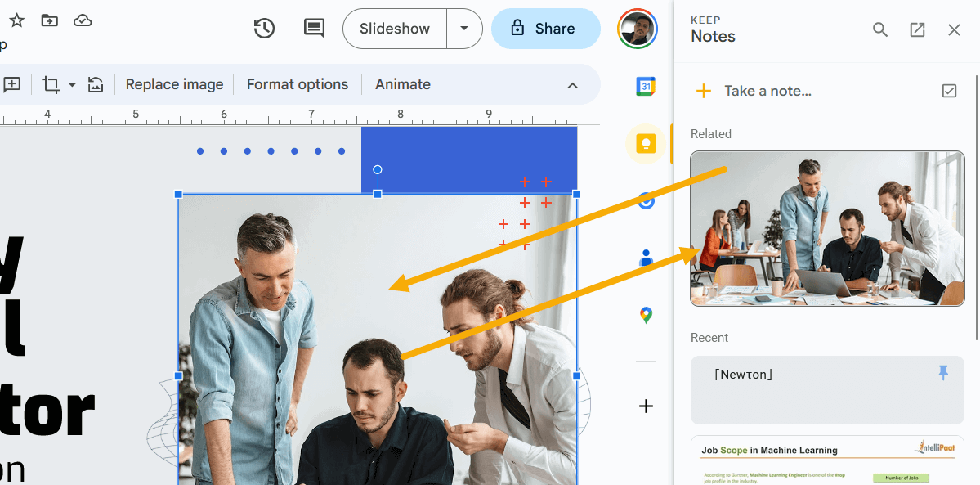Open the Slideshow options dropdown
The width and height of the screenshot is (980, 485).
click(464, 28)
